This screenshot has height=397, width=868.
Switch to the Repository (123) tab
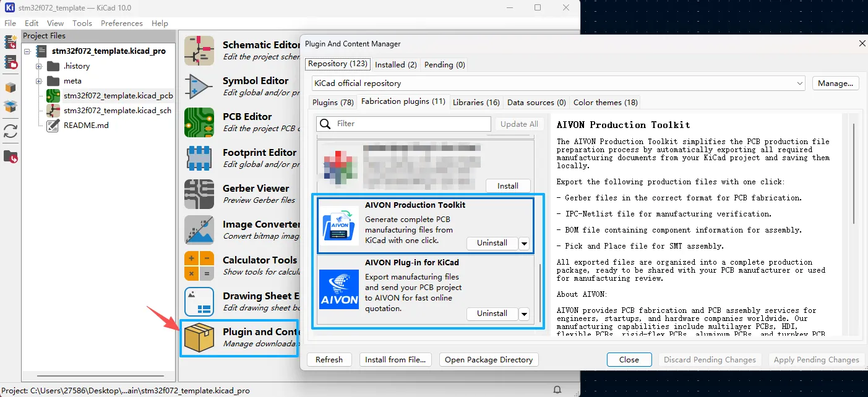[338, 64]
